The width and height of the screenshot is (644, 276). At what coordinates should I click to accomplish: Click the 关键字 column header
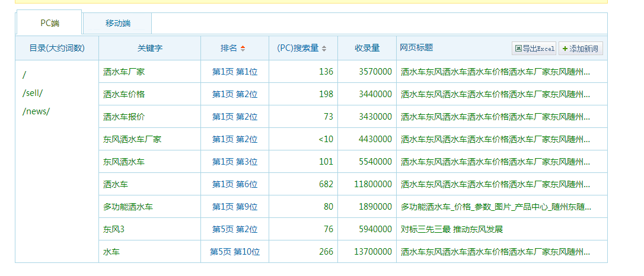[x=149, y=48]
